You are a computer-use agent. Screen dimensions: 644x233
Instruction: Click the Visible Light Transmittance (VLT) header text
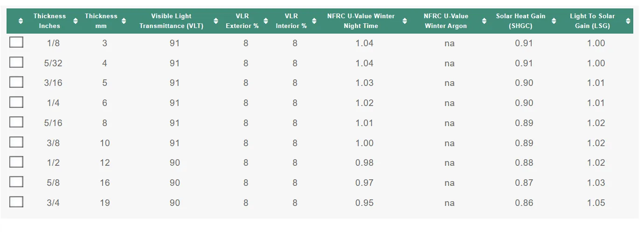tap(171, 21)
